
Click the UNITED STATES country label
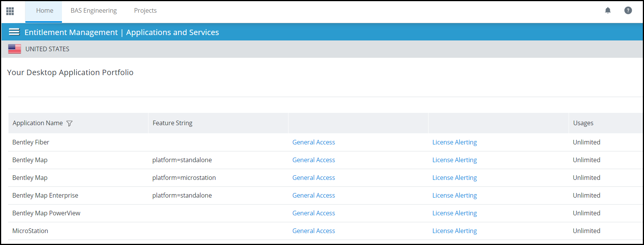click(x=47, y=49)
